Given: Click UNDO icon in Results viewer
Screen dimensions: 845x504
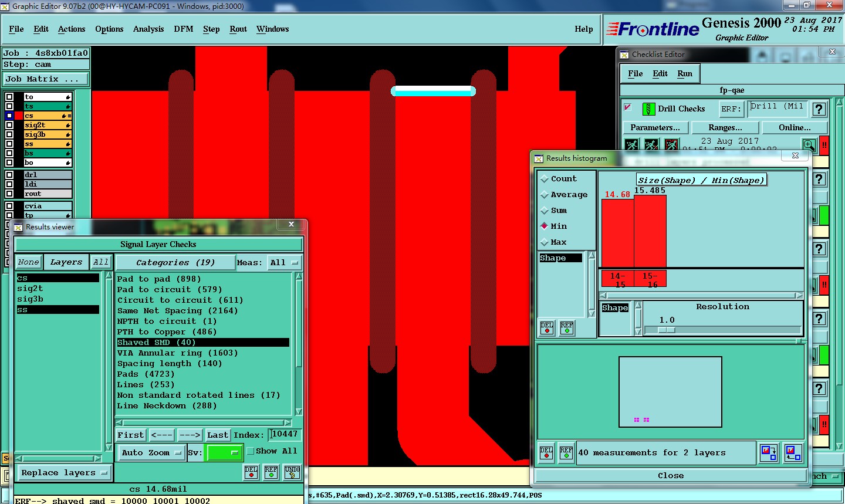Looking at the screenshot, I should point(292,472).
